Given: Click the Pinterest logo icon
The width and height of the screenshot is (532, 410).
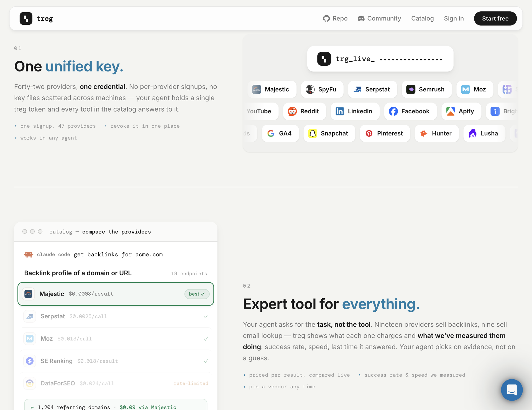Looking at the screenshot, I should (x=369, y=134).
